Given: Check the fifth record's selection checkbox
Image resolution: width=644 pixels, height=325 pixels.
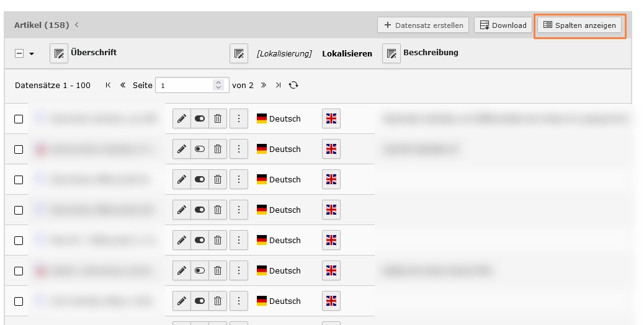Looking at the screenshot, I should [19, 241].
